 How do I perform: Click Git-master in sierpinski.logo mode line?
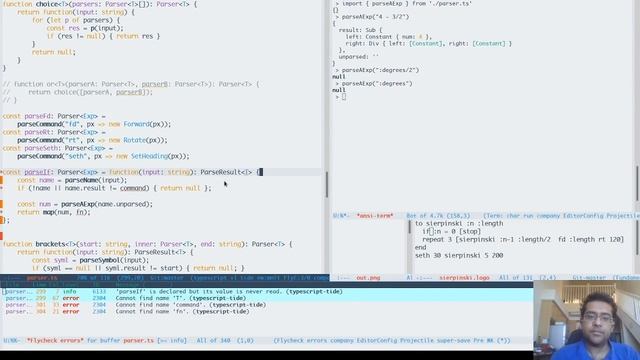pos(589,278)
